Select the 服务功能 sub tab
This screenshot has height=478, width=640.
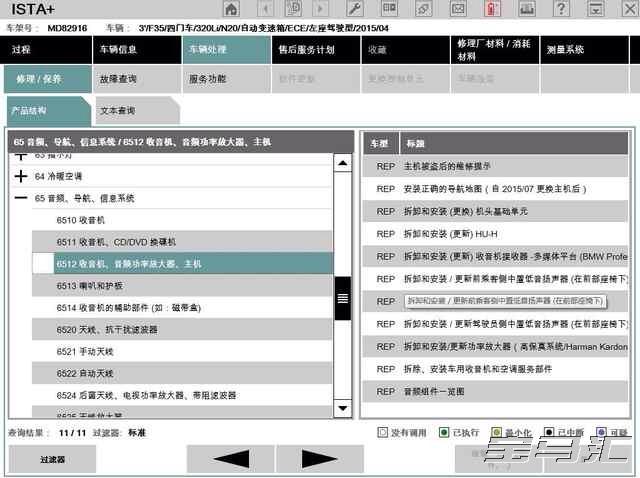click(227, 79)
